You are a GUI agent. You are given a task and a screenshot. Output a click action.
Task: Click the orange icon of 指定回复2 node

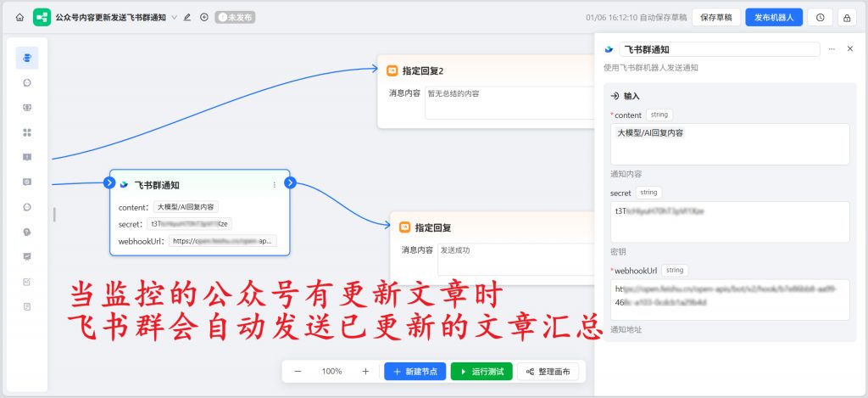(392, 70)
